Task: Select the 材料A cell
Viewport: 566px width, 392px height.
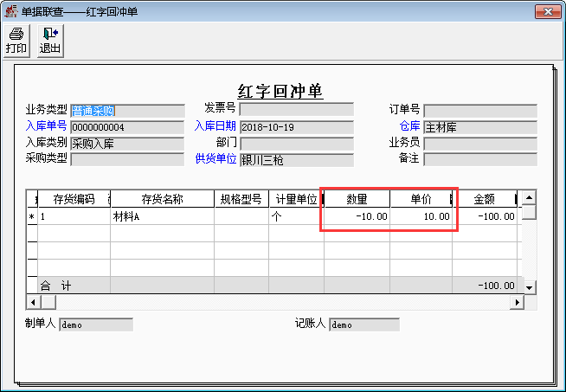Action: (x=163, y=216)
